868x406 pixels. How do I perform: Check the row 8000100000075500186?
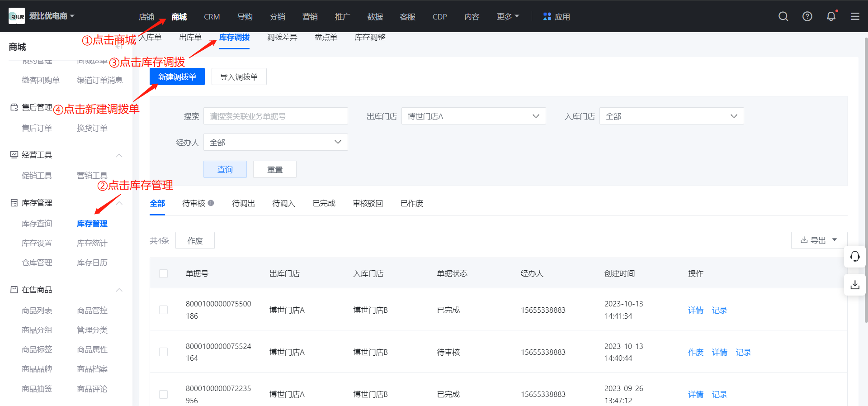click(x=164, y=310)
